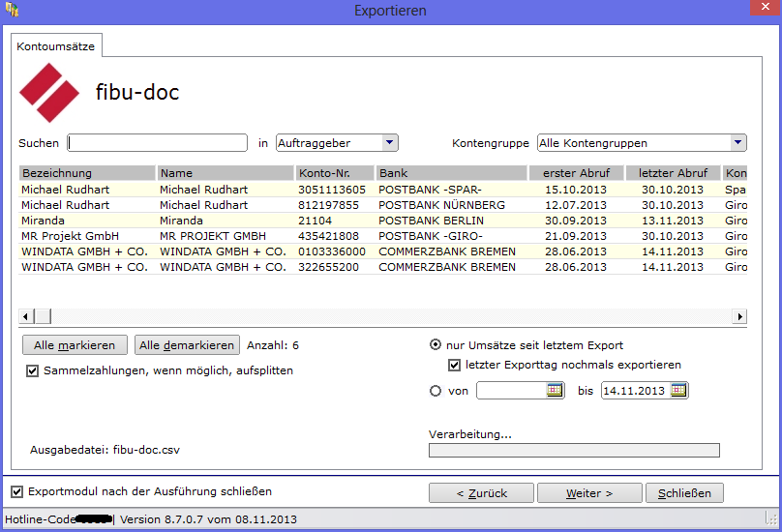Click the Verarbeitung progress bar

coord(574,450)
